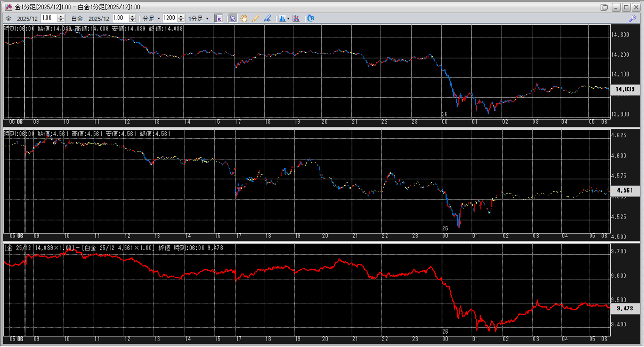Toggle the crosshair scale cursor icon
Viewport: 644px width, 347px height.
pos(218,19)
